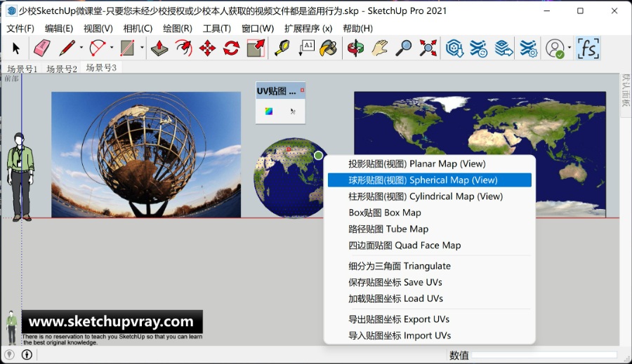Close the UV贴图 floating toolbar

click(x=302, y=90)
